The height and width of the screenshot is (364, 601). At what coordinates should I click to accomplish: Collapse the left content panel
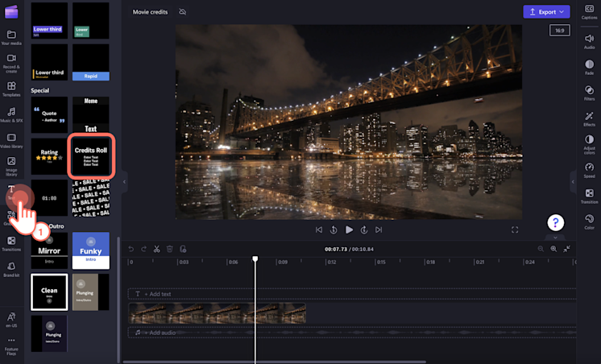coord(124,182)
